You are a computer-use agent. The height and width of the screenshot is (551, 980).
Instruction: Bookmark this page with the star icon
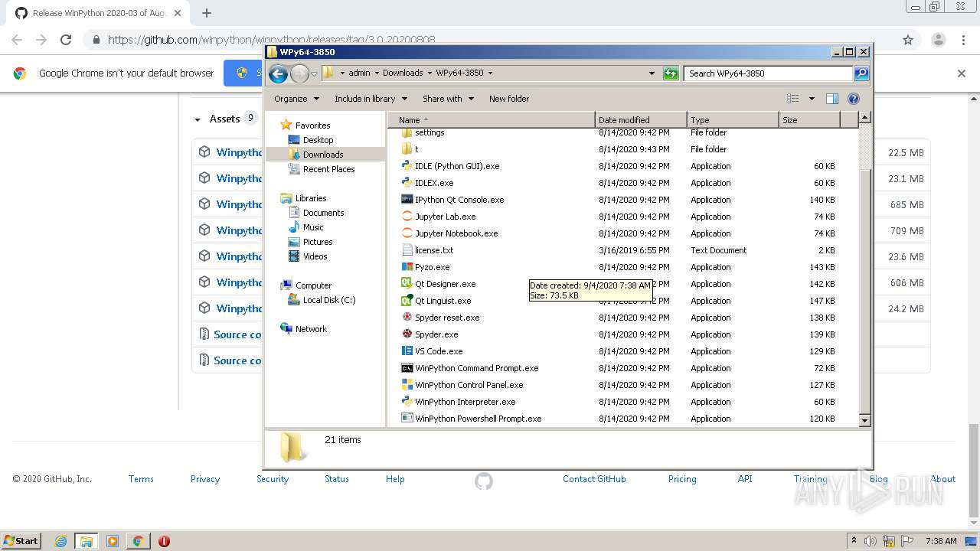point(908,40)
